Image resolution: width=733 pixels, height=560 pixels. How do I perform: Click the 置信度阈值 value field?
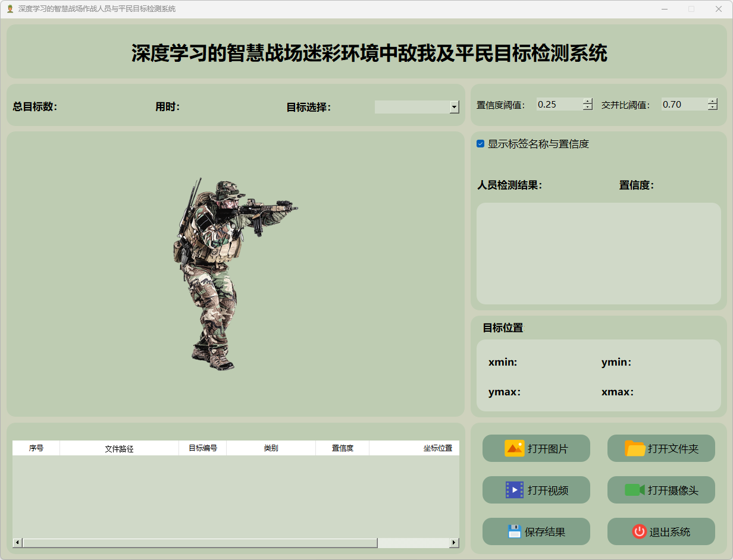(x=558, y=105)
